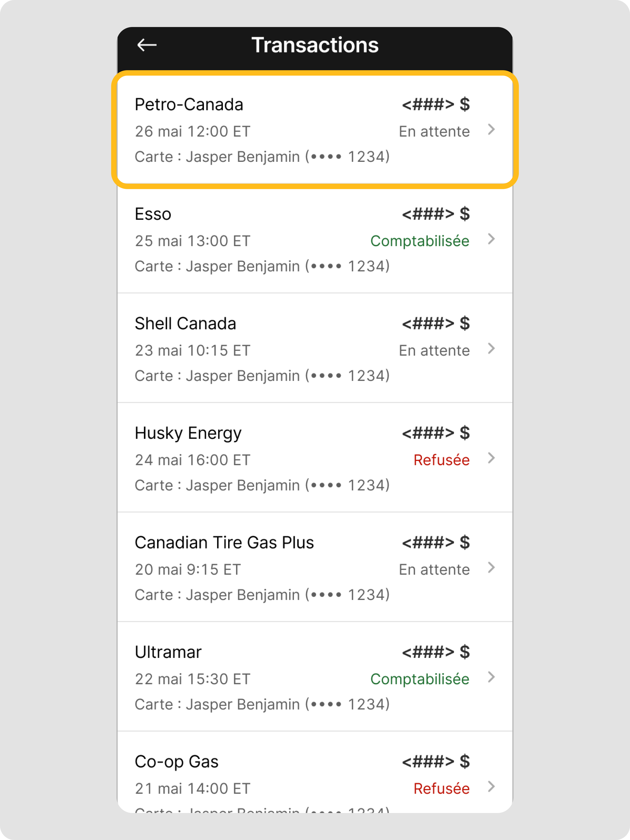Select the Canadian Tire Gas Plus name

(x=224, y=542)
